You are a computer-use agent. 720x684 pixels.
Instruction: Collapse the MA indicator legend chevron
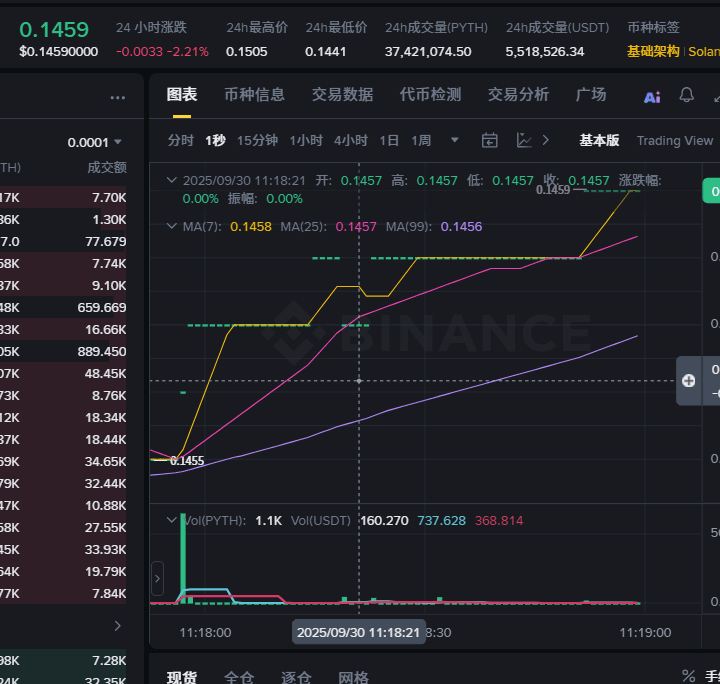171,226
